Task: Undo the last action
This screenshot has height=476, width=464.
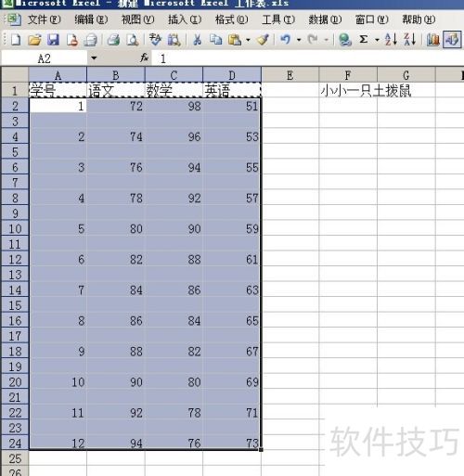Action: tap(286, 40)
